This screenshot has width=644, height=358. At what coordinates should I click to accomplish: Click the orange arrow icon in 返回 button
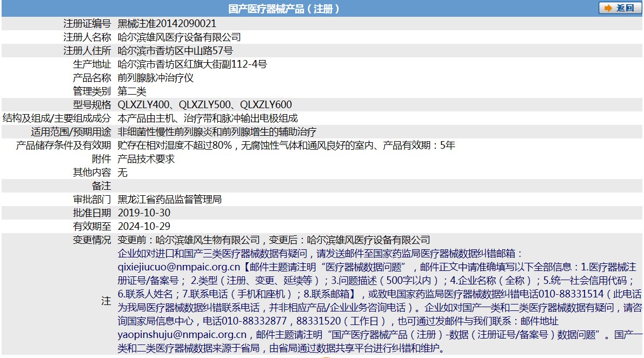coord(608,8)
